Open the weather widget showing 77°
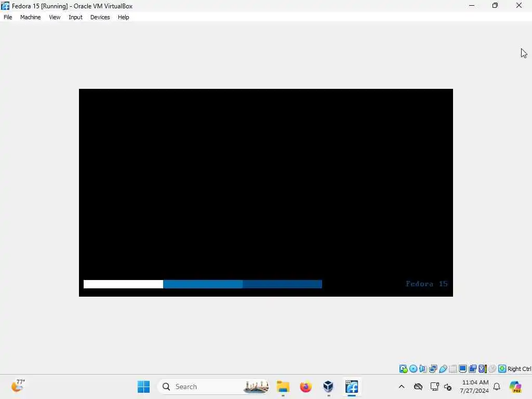 [x=18, y=387]
